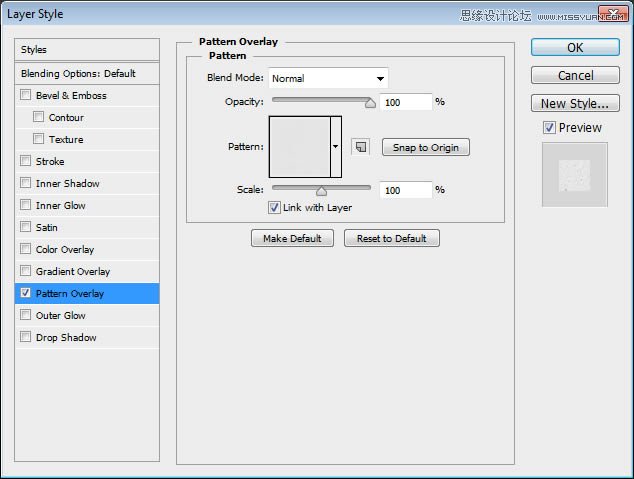This screenshot has height=479, width=634.
Task: Uncheck the Pattern Overlay checkbox
Action: [x=25, y=293]
